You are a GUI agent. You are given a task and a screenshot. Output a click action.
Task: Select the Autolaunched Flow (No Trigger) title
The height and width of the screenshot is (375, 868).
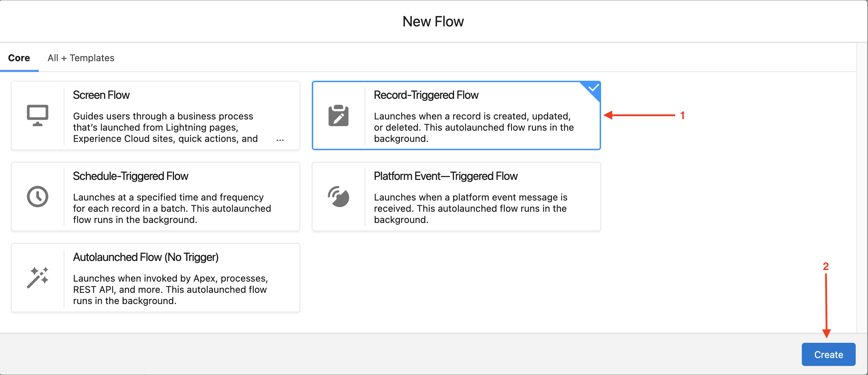click(x=146, y=257)
